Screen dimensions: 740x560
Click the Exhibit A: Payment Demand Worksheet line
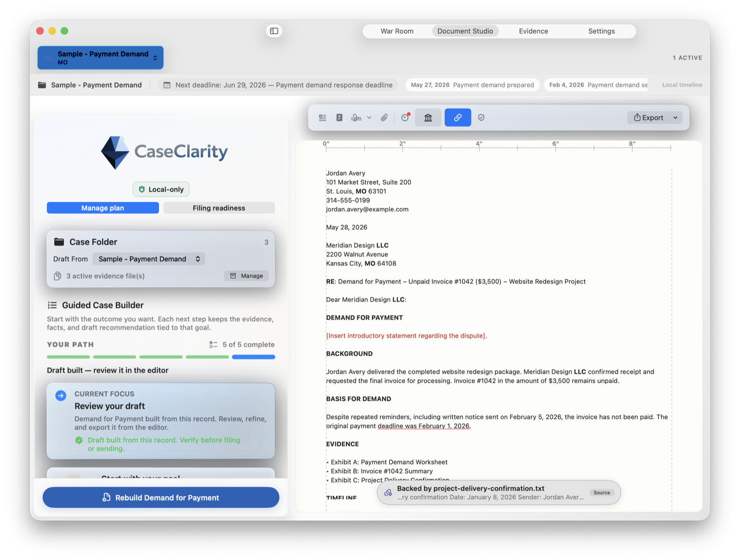tap(387, 462)
